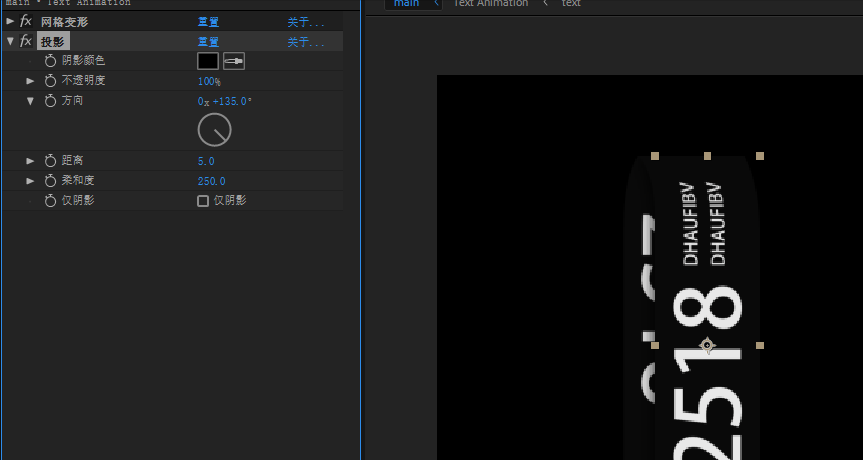Click the top-middle layer handle in viewer
The image size is (863, 460).
pyautogui.click(x=707, y=156)
